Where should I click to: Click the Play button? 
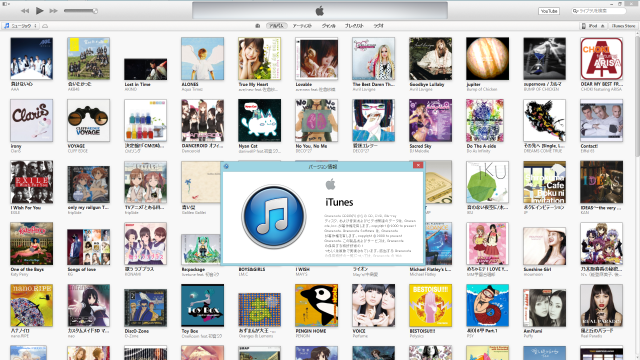point(39,11)
